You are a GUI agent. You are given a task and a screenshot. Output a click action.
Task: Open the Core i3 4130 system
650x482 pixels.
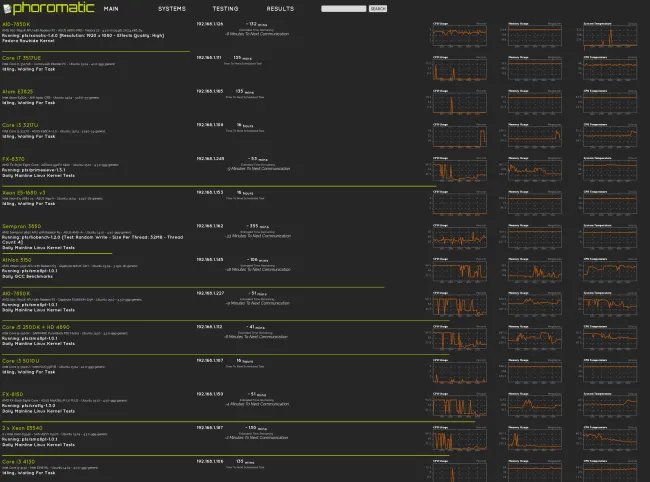pyautogui.click(x=19, y=462)
